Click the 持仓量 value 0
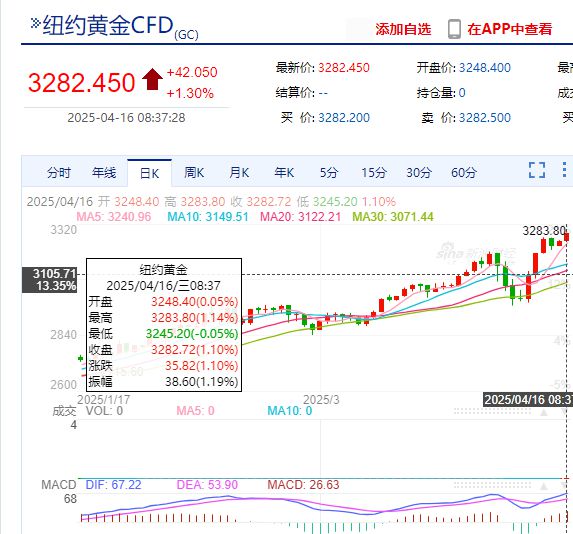 (x=462, y=92)
